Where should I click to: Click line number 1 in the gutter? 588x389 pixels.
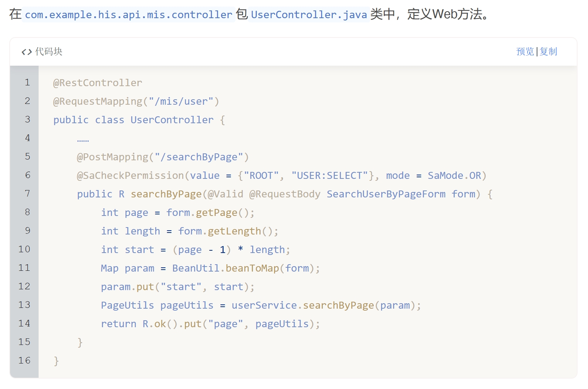pyautogui.click(x=27, y=82)
